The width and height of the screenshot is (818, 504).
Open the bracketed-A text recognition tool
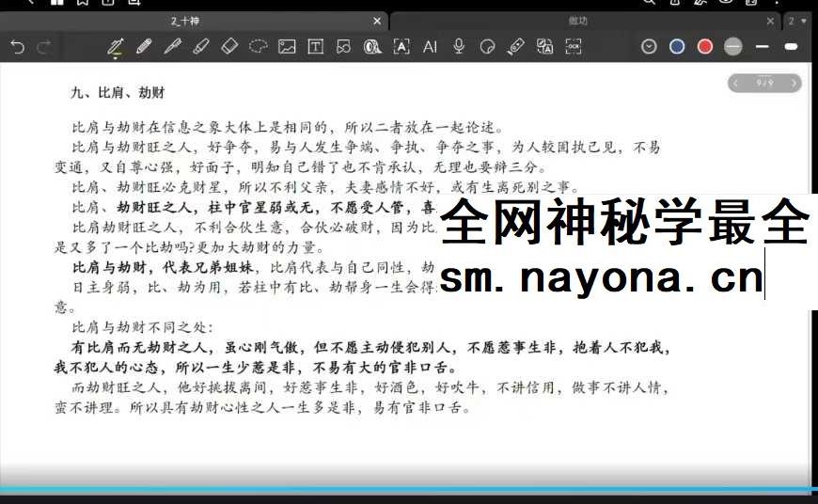[401, 47]
